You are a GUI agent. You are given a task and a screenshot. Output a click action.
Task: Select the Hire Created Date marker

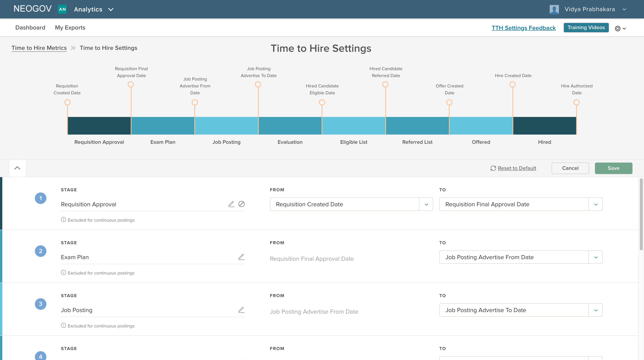pos(512,85)
